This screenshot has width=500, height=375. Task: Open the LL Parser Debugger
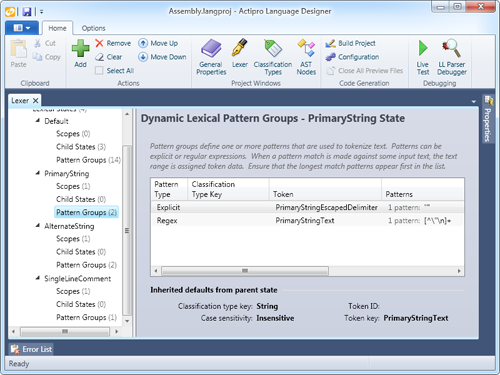(x=452, y=57)
